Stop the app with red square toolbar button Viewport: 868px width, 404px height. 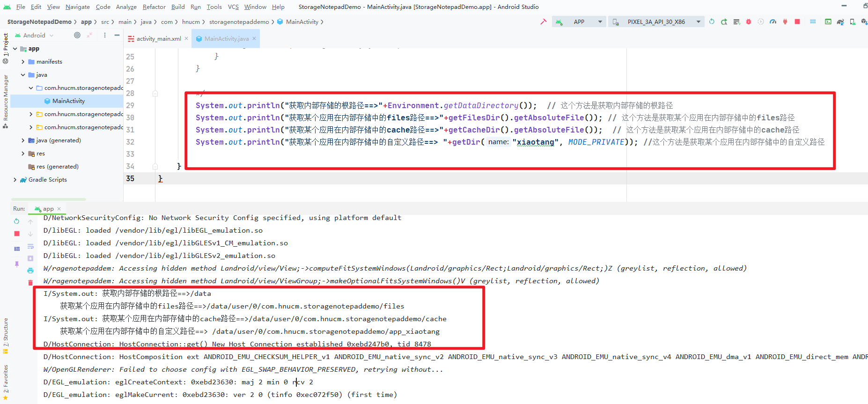click(x=797, y=22)
